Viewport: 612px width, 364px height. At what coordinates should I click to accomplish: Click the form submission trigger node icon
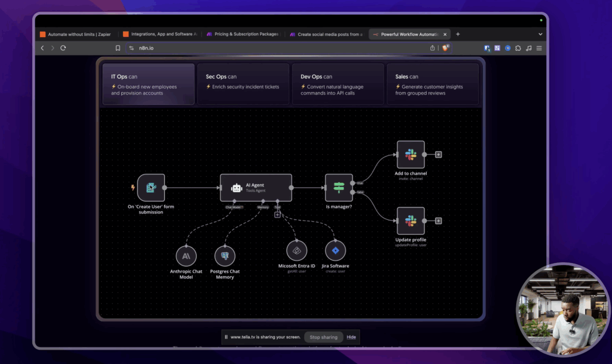tap(151, 188)
